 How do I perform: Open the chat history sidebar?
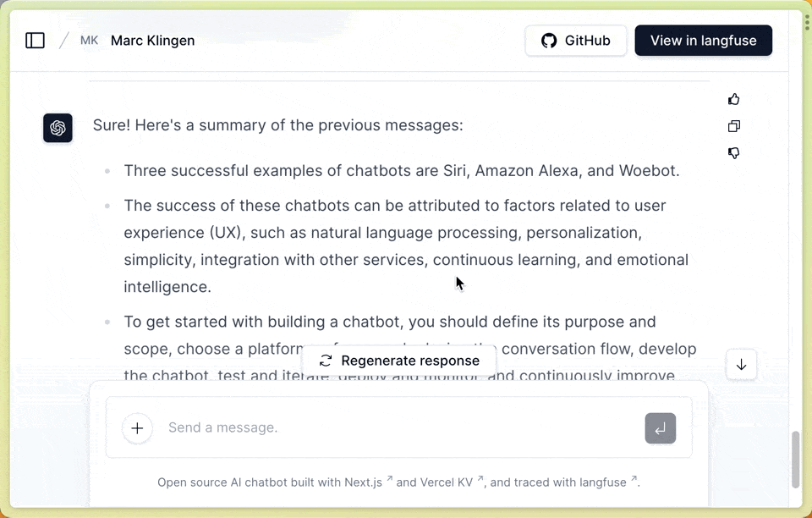pyautogui.click(x=35, y=40)
